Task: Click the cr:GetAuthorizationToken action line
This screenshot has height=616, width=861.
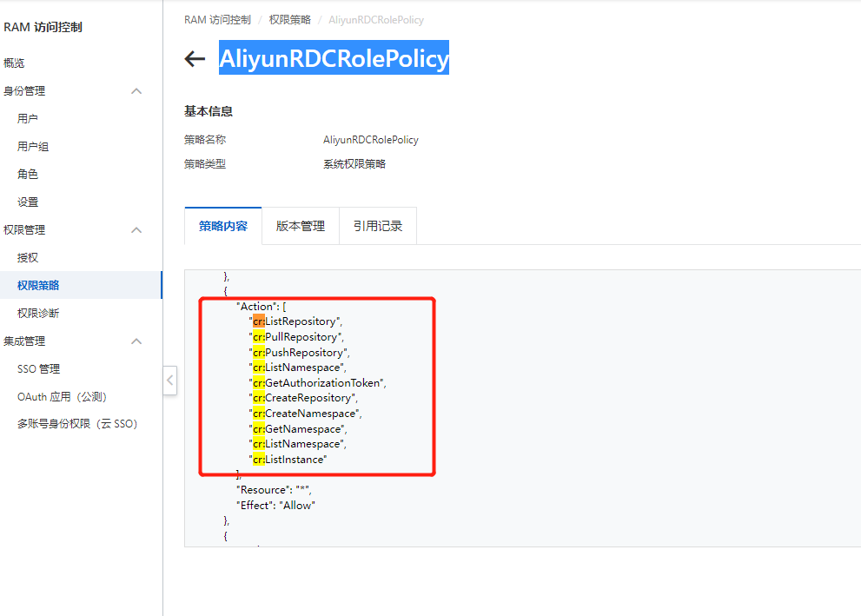Action: click(x=317, y=382)
